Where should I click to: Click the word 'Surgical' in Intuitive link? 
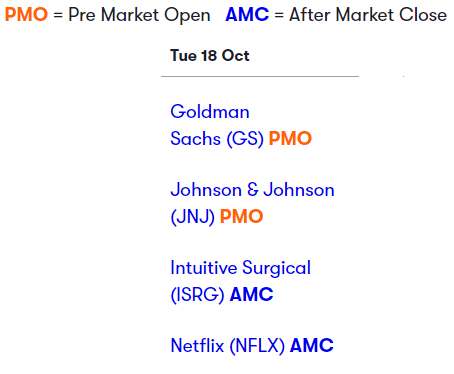point(277,269)
